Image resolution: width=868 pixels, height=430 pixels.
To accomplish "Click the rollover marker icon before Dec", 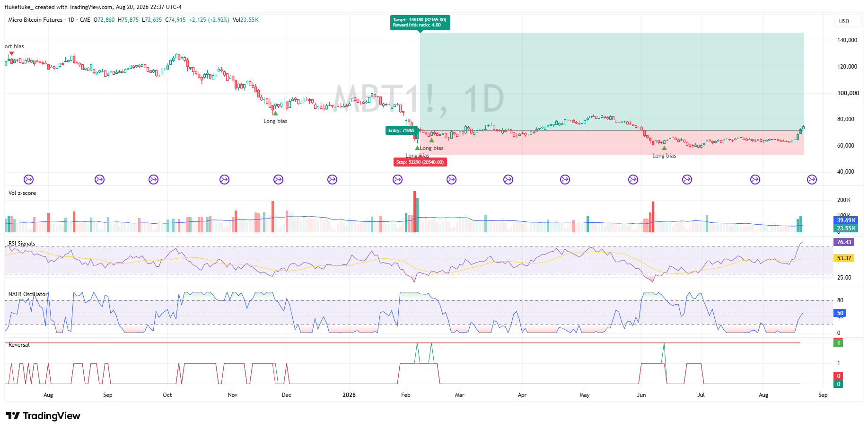I will [278, 179].
